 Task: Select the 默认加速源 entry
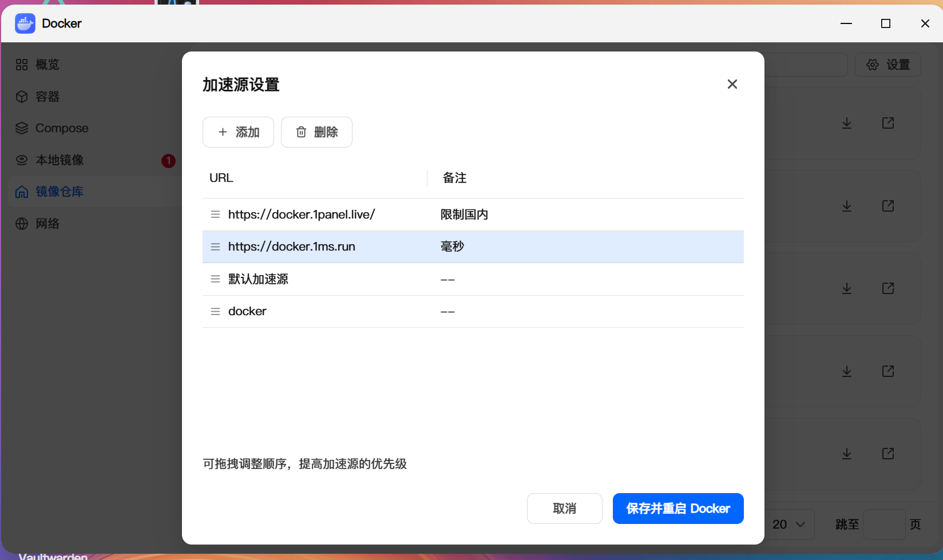(258, 279)
